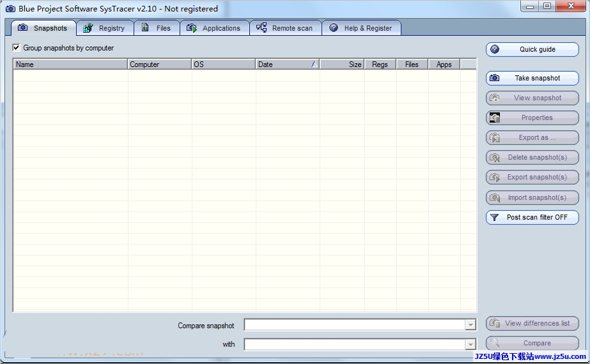Click the Import snapshot(s) icon
The image size is (590, 364).
(495, 197)
